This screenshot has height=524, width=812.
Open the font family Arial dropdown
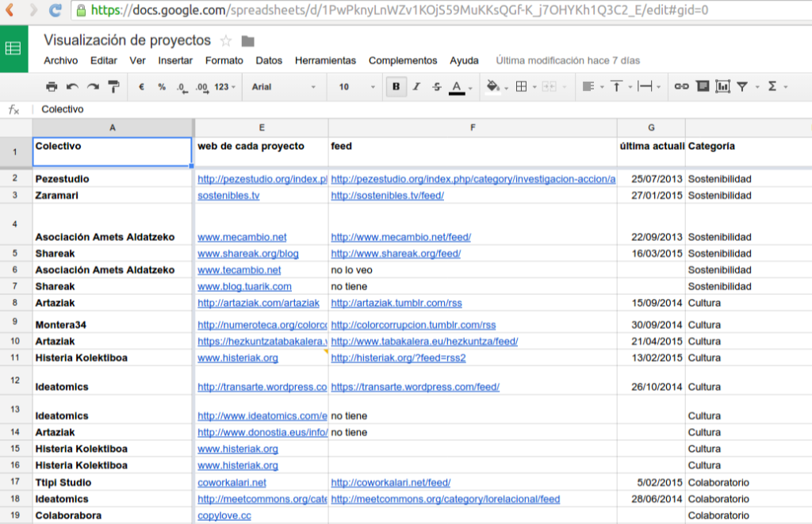[x=283, y=87]
